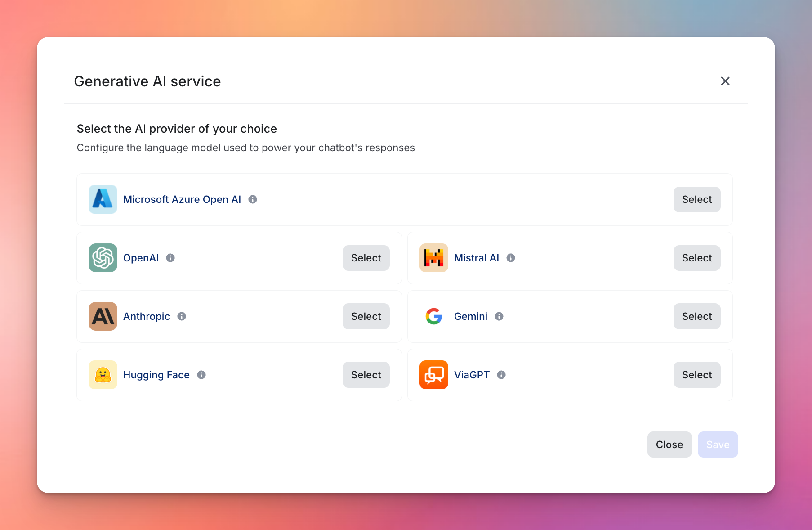
Task: Click the Mistral AI logo icon
Action: point(434,258)
